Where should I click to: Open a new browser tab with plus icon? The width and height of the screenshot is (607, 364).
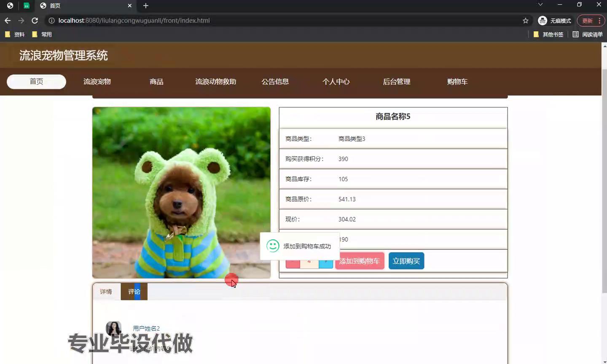tap(146, 5)
